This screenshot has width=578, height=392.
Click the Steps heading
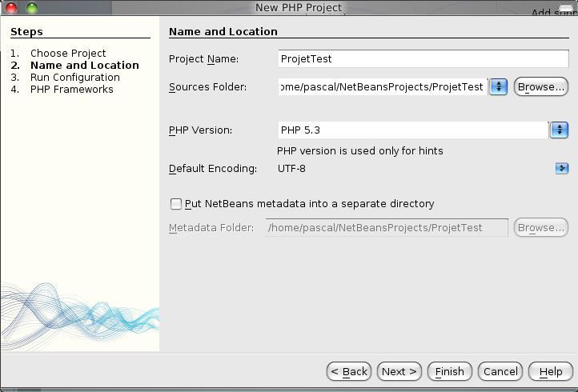click(26, 32)
